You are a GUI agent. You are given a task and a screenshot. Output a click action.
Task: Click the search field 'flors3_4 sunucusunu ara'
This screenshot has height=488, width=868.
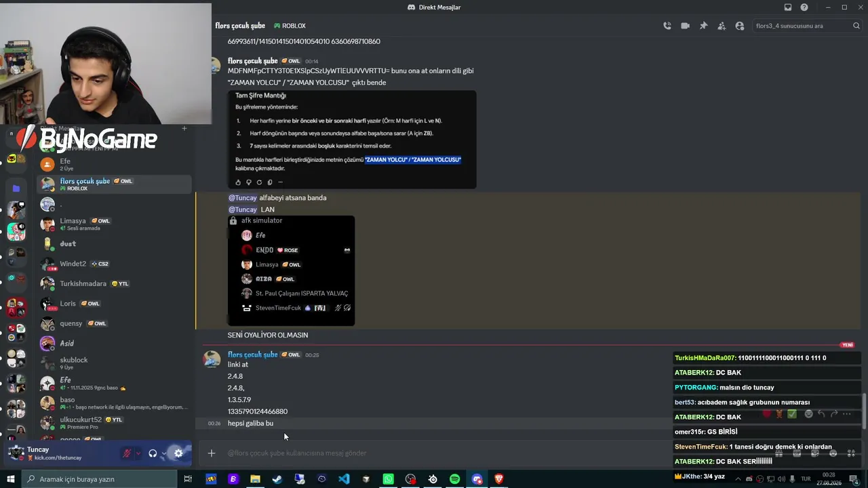tap(807, 26)
